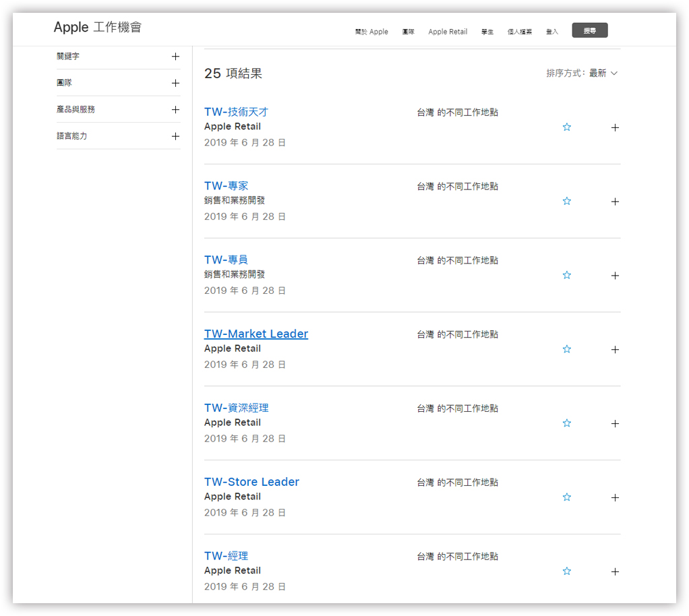
Task: Click the 登入 sign-in link
Action: tap(552, 32)
